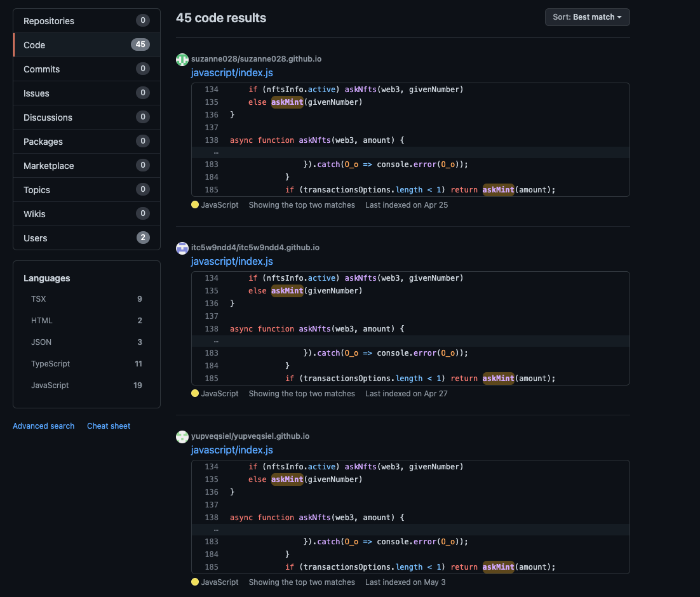The width and height of the screenshot is (700, 597).
Task: Select the Commits search category
Action: point(86,69)
